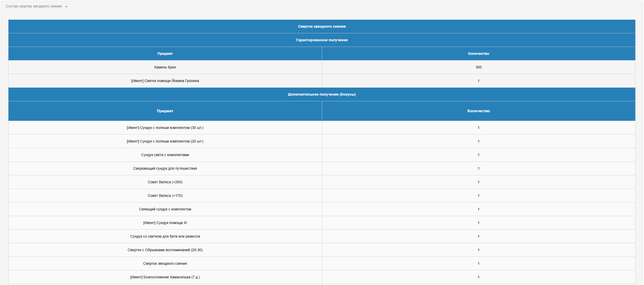Select the Совет Валкса (+200) item
This screenshot has height=285, width=644.
point(165,182)
